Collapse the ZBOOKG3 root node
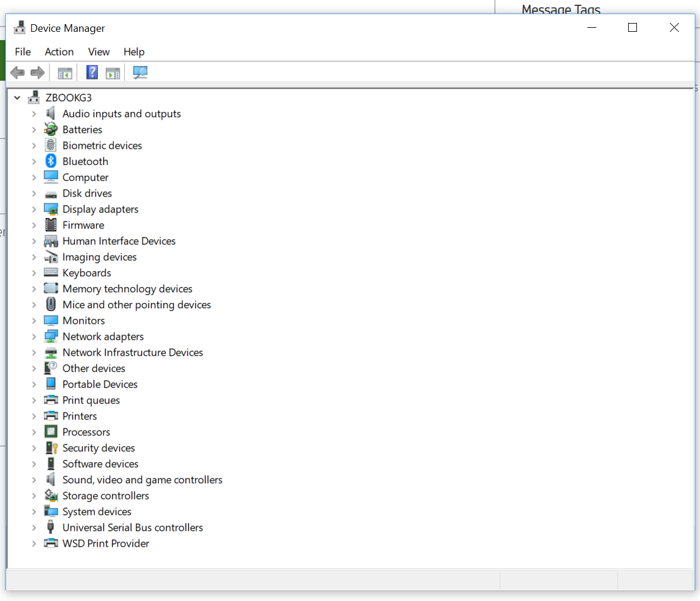The width and height of the screenshot is (700, 601). pos(16,97)
